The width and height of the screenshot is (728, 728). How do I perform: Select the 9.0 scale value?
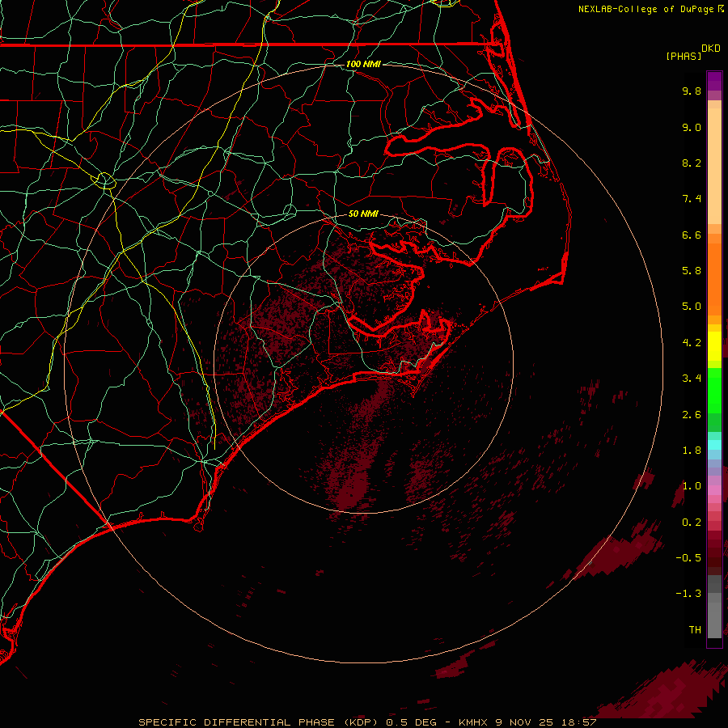point(692,127)
